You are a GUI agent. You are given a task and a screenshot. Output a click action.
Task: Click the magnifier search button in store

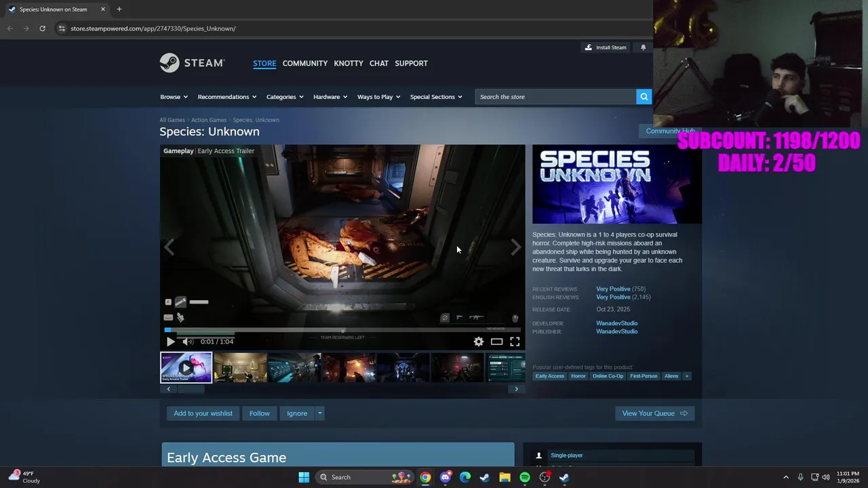[644, 97]
